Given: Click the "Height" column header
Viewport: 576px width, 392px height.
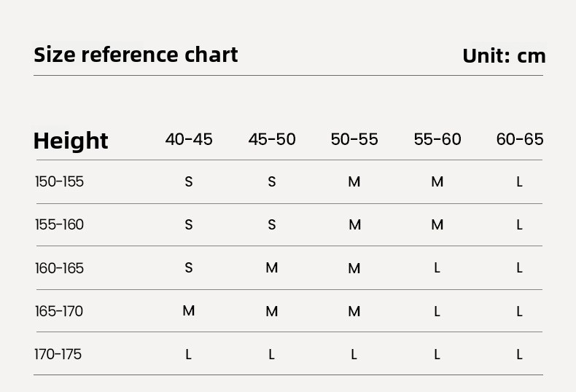Looking at the screenshot, I should pos(71,141).
